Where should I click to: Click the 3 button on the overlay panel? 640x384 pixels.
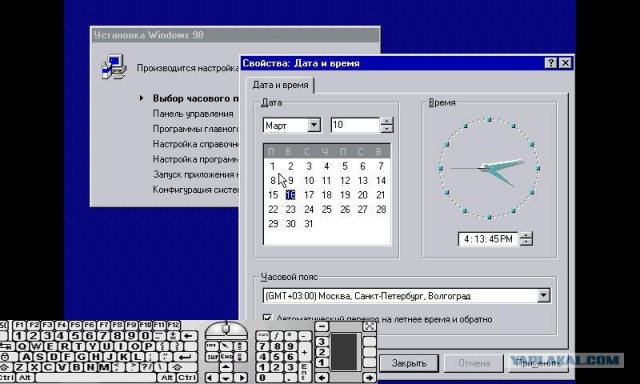(x=322, y=341)
